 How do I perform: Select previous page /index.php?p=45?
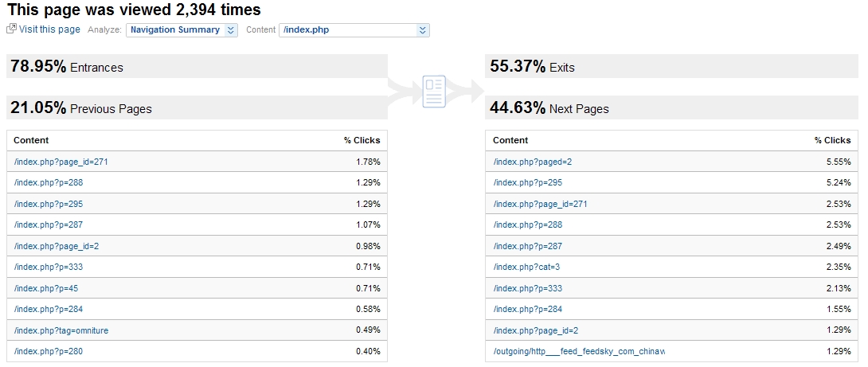point(45,288)
